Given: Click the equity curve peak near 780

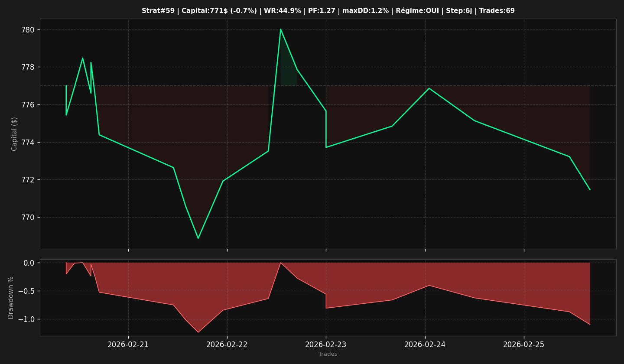Looking at the screenshot, I should pos(280,29).
